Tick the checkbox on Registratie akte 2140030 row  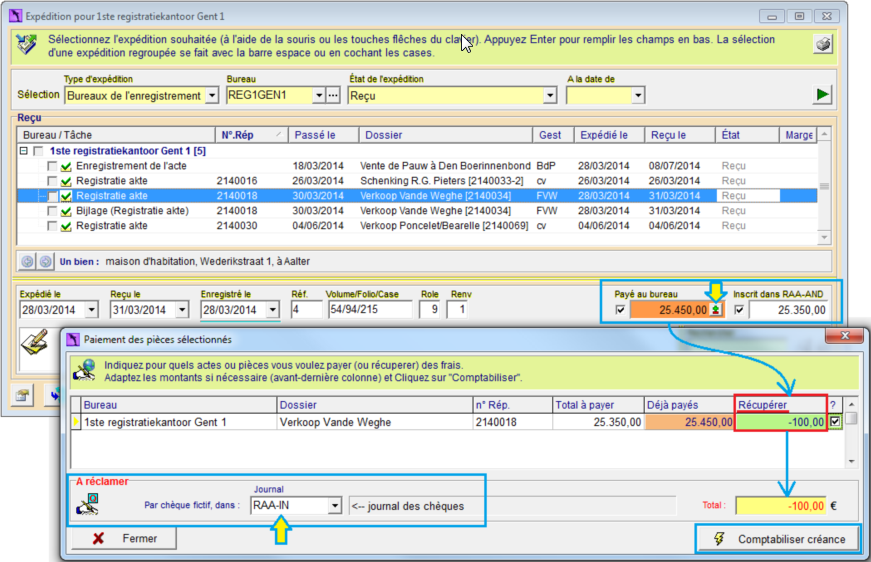tap(52, 226)
